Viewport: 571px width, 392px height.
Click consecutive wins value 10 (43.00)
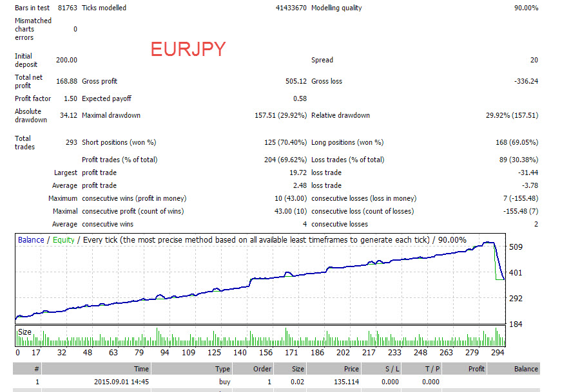click(x=291, y=198)
